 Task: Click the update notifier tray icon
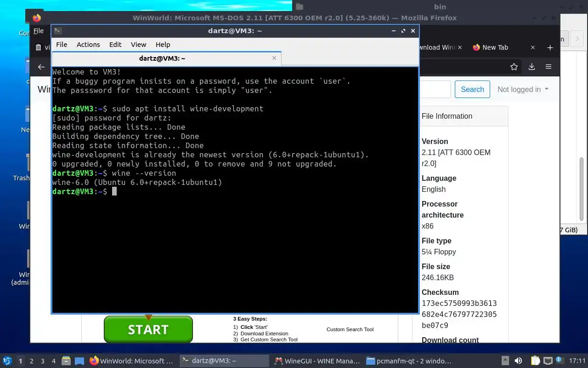click(x=560, y=361)
